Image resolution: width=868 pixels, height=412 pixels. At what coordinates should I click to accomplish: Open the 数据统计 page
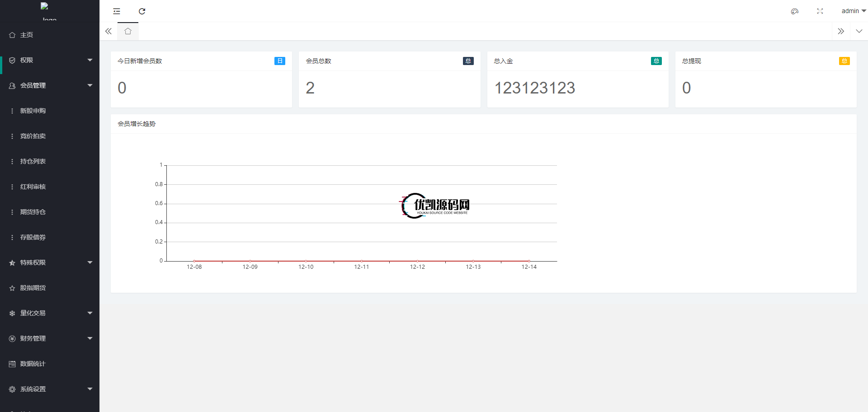33,364
